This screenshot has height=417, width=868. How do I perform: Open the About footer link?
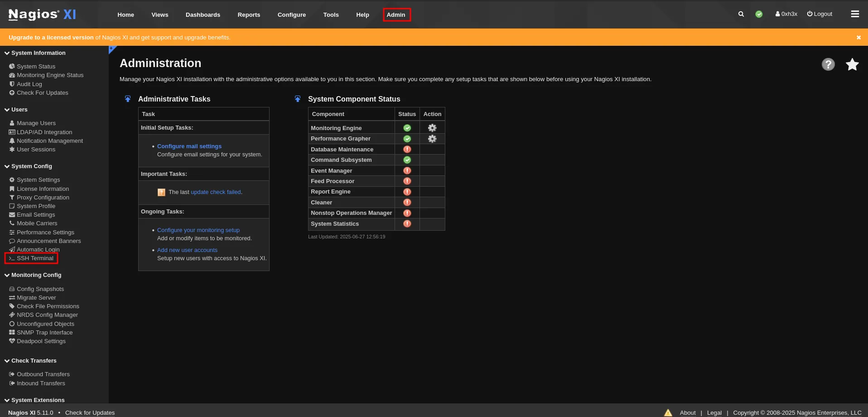tap(688, 413)
